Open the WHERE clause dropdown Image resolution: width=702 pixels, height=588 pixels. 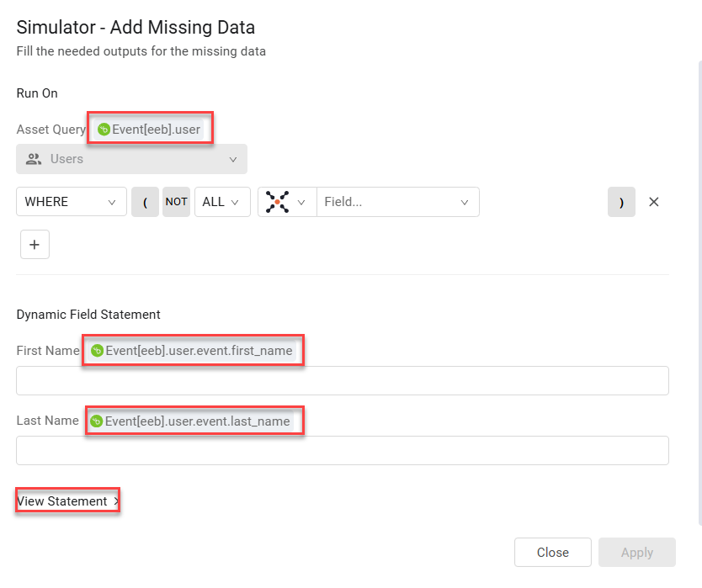[x=72, y=202]
